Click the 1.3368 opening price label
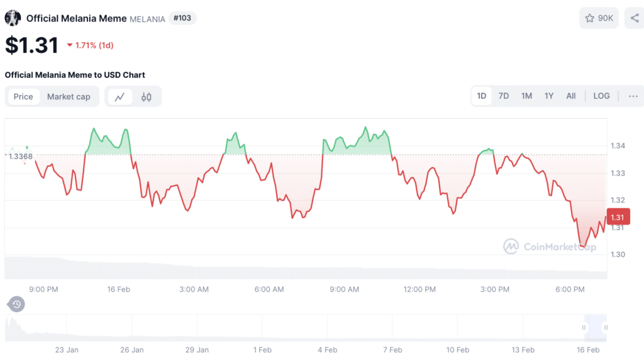644x358 pixels. coord(20,157)
